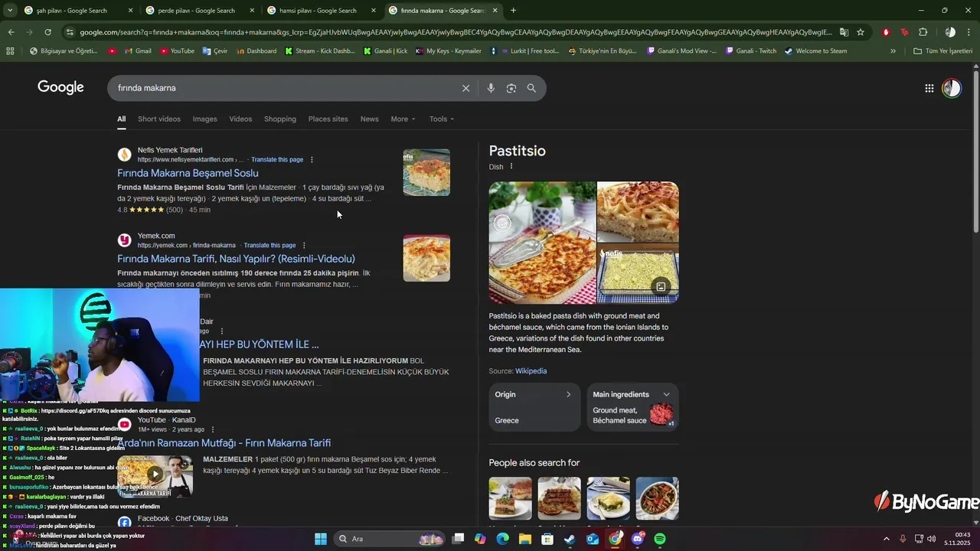Viewport: 980px width, 551px height.
Task: Open Chrome extensions puzzle icon
Action: tap(923, 32)
